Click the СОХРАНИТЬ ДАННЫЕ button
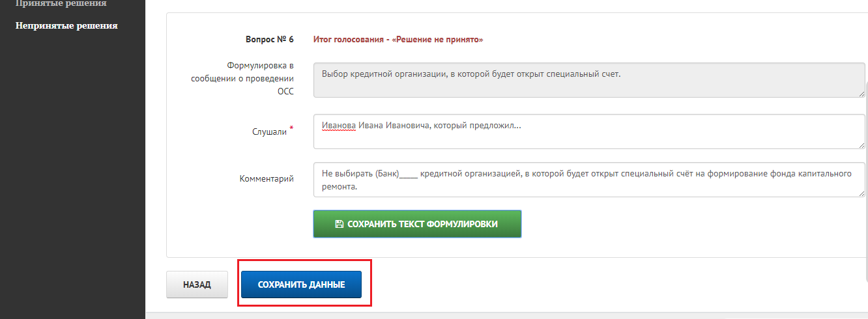The height and width of the screenshot is (319, 868). (301, 285)
